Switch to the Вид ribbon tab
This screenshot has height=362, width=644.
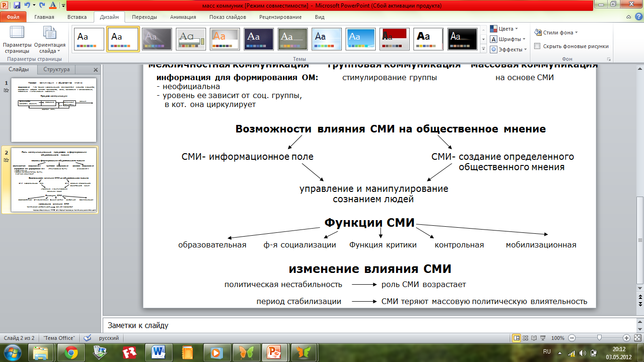click(320, 17)
